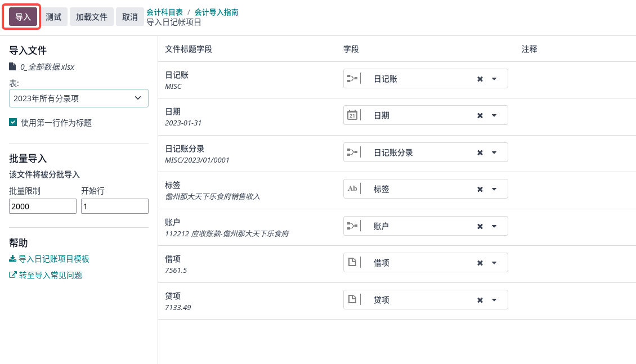Click the relation icon in the 账户 field
The width and height of the screenshot is (636, 364).
point(352,226)
